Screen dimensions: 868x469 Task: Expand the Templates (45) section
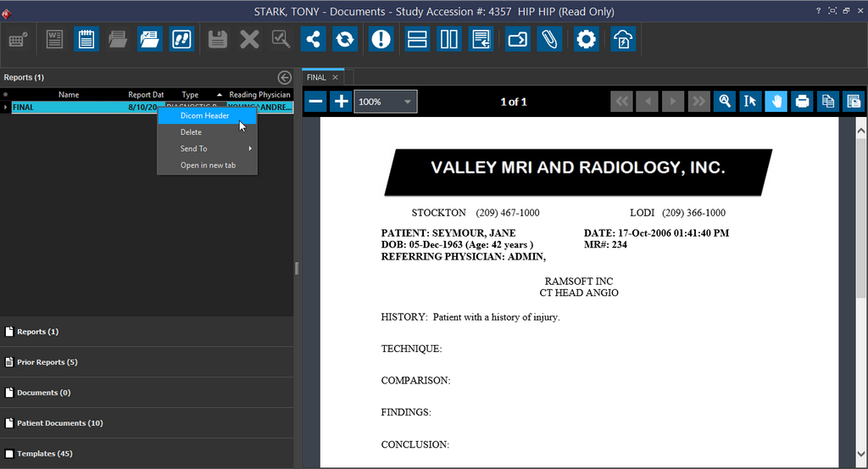44,454
